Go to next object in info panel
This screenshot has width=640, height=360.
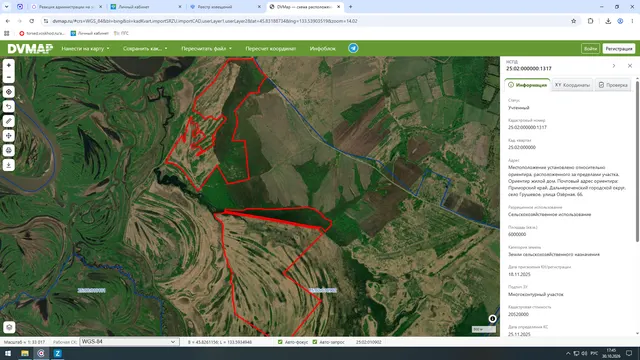pos(614,66)
